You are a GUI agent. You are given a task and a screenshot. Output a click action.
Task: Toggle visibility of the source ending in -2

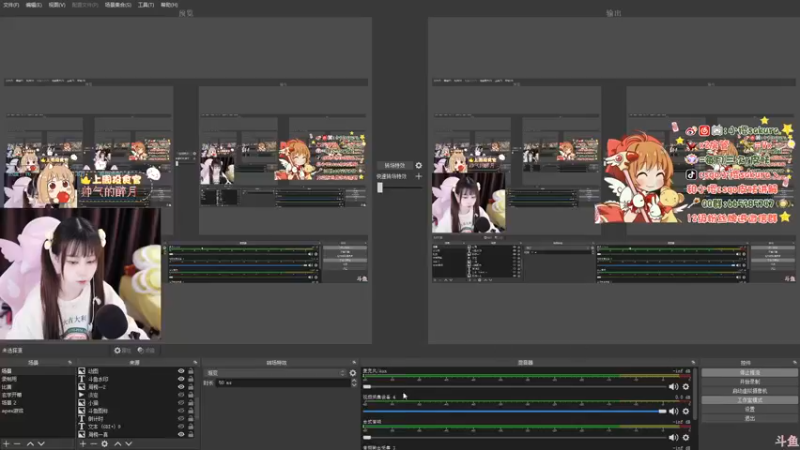[x=181, y=387]
